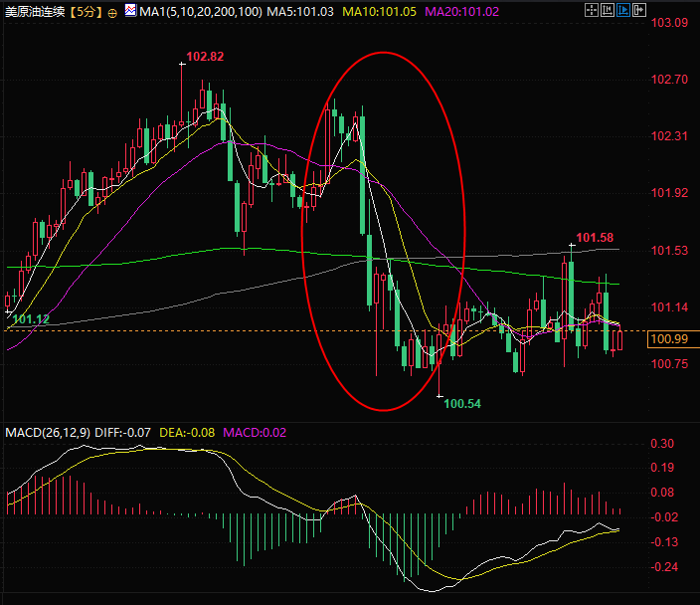Click the -0.13 MACD axis label

coord(665,542)
